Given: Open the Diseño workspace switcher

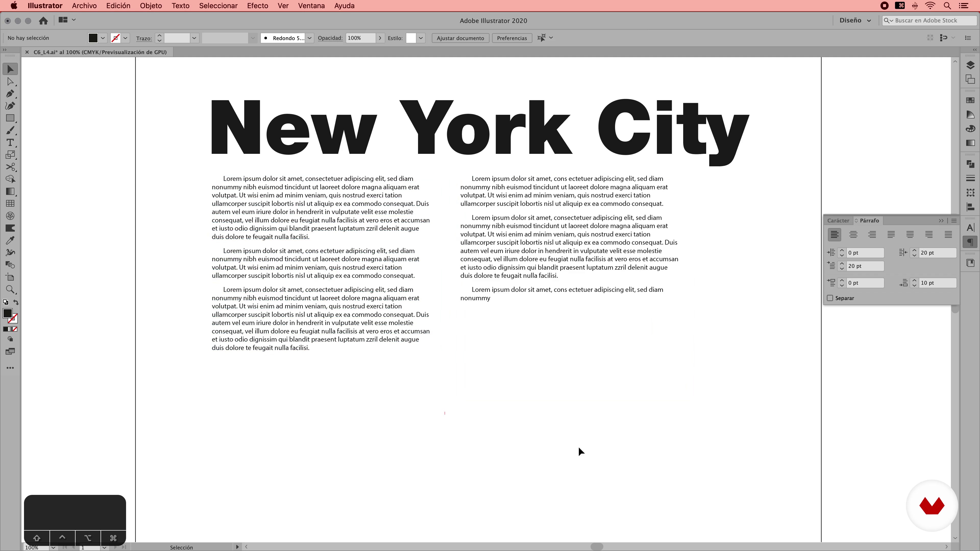Looking at the screenshot, I should (855, 20).
